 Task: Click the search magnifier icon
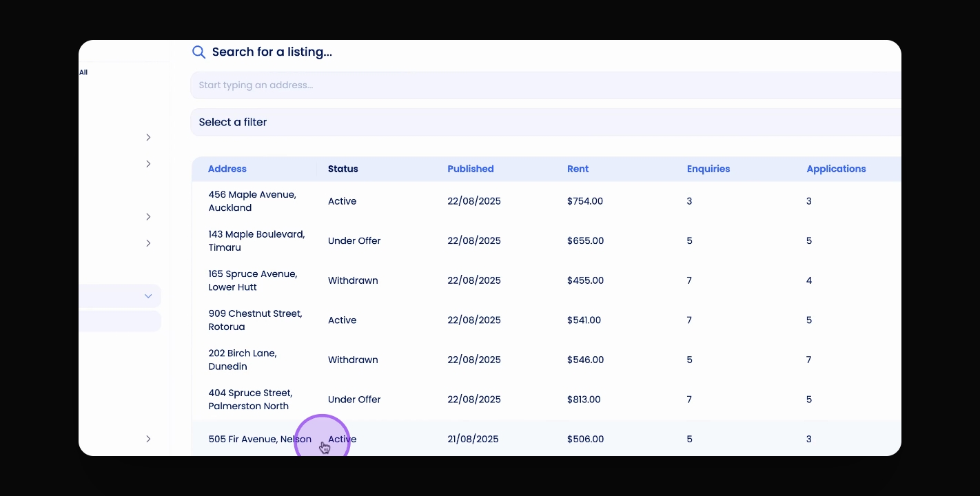[198, 52]
